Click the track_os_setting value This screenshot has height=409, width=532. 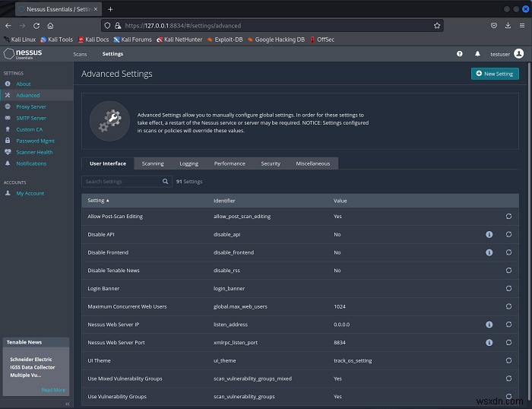353,360
